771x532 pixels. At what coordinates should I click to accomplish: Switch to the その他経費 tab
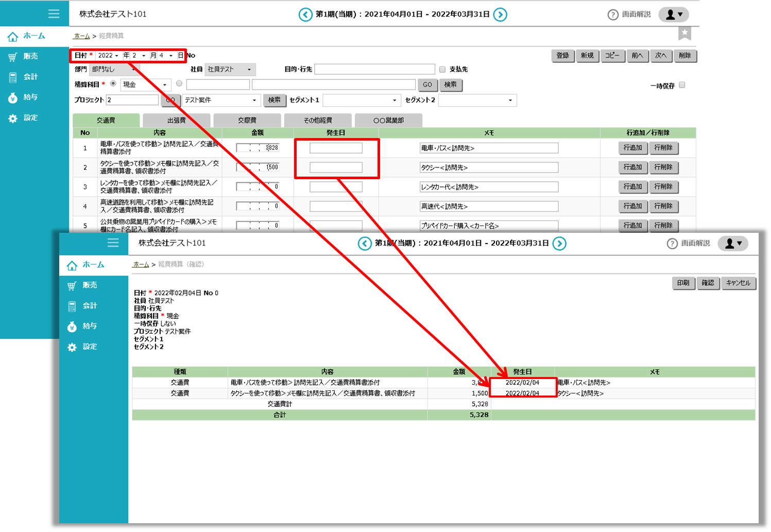coord(318,121)
